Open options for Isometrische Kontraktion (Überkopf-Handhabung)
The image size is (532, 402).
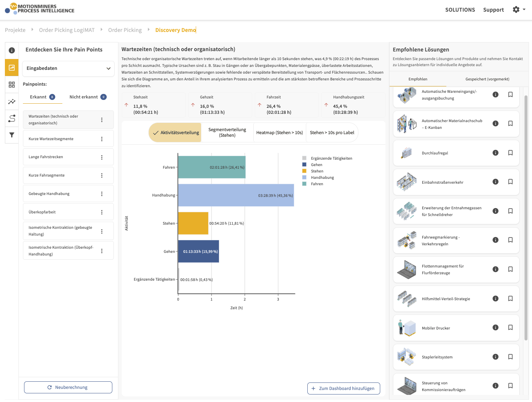[102, 251]
